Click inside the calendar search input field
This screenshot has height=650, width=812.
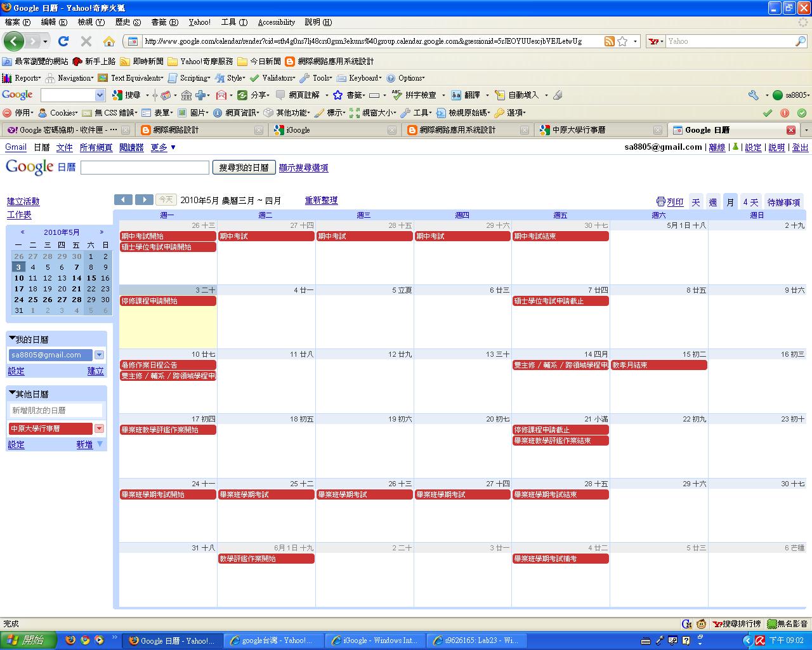coord(145,168)
